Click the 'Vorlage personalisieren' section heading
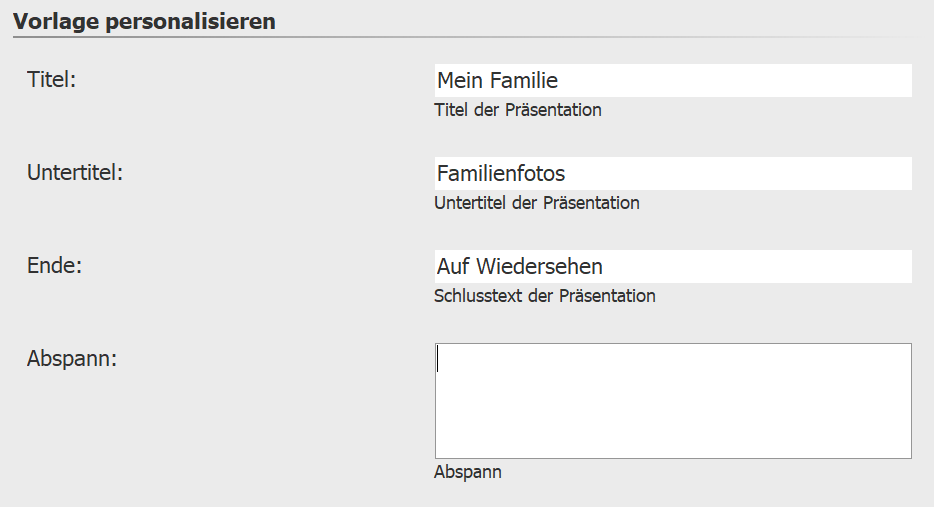The width and height of the screenshot is (934, 507). (144, 21)
